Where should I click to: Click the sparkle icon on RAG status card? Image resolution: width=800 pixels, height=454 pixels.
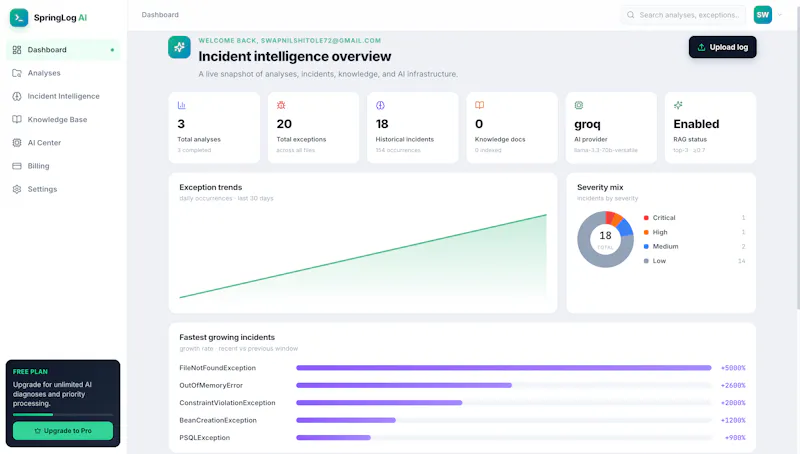tap(678, 105)
